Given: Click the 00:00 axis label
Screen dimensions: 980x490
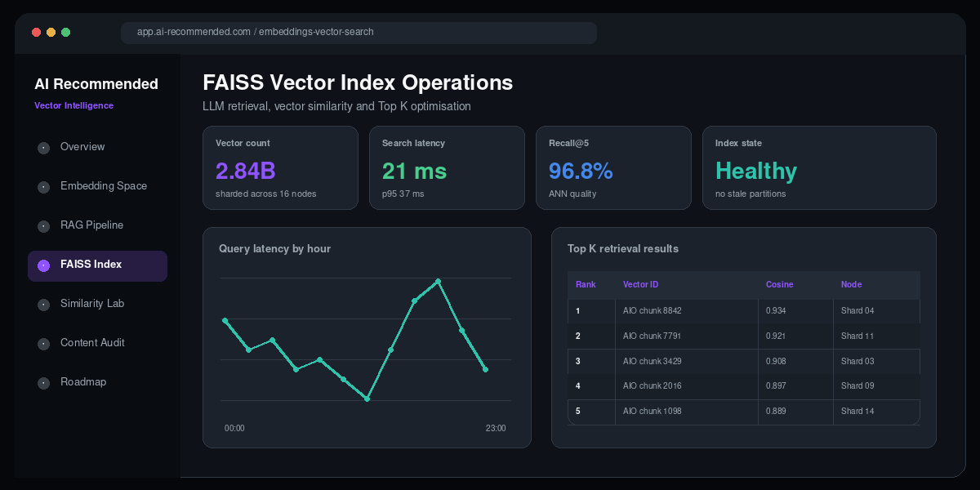Looking at the screenshot, I should coord(234,428).
